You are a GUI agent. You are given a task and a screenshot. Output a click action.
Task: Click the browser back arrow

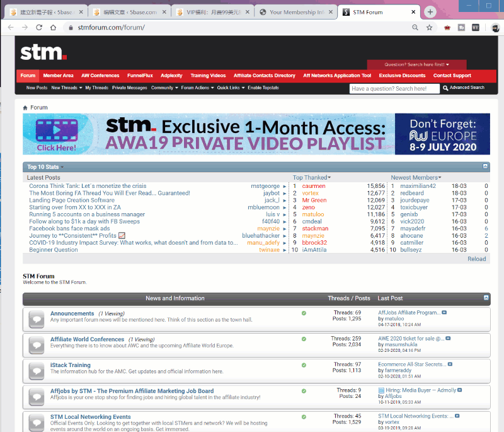11,27
